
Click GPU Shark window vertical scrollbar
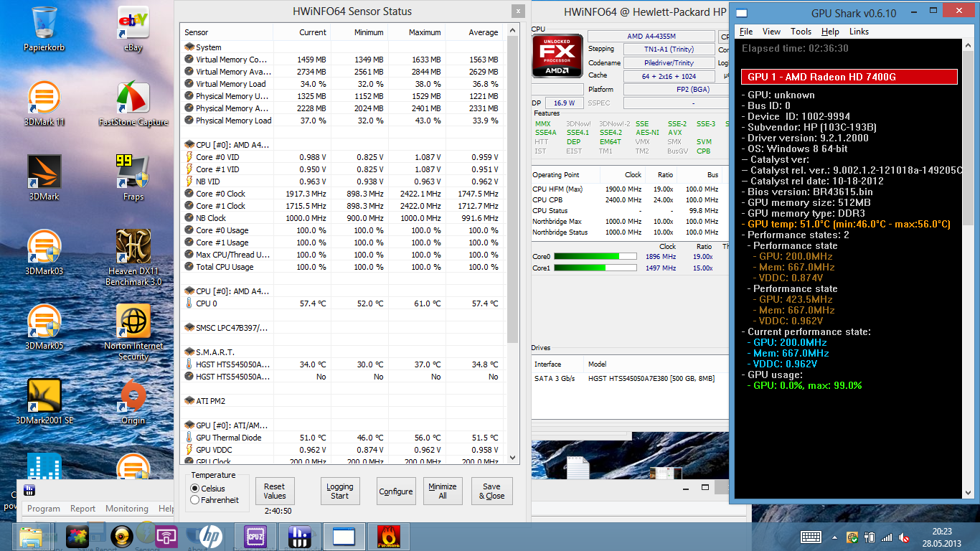coord(969,136)
